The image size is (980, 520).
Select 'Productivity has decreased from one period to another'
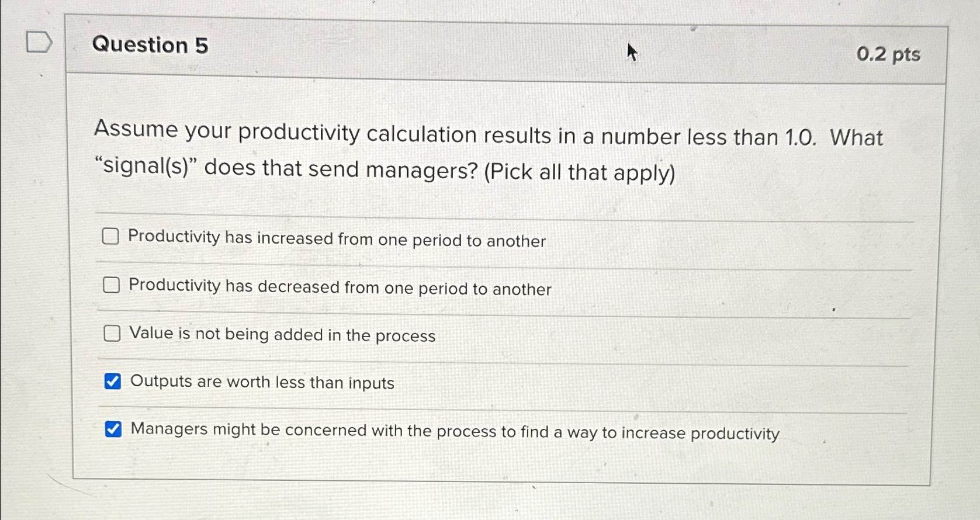(112, 285)
